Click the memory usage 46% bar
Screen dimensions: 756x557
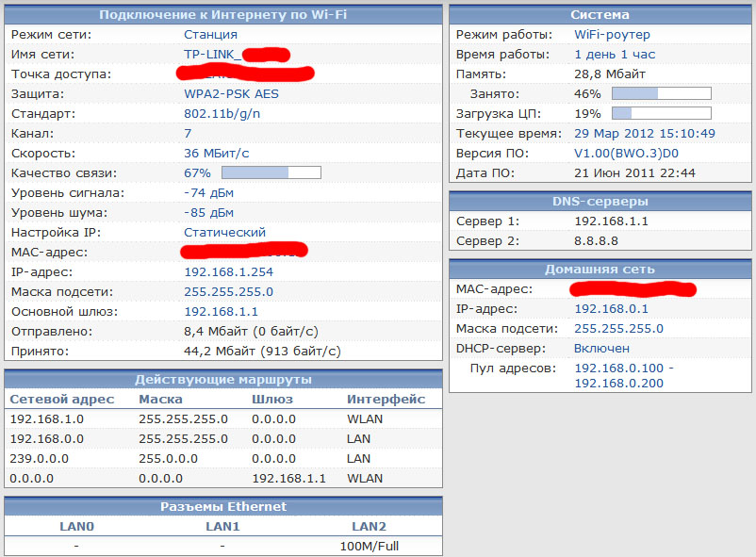(662, 93)
